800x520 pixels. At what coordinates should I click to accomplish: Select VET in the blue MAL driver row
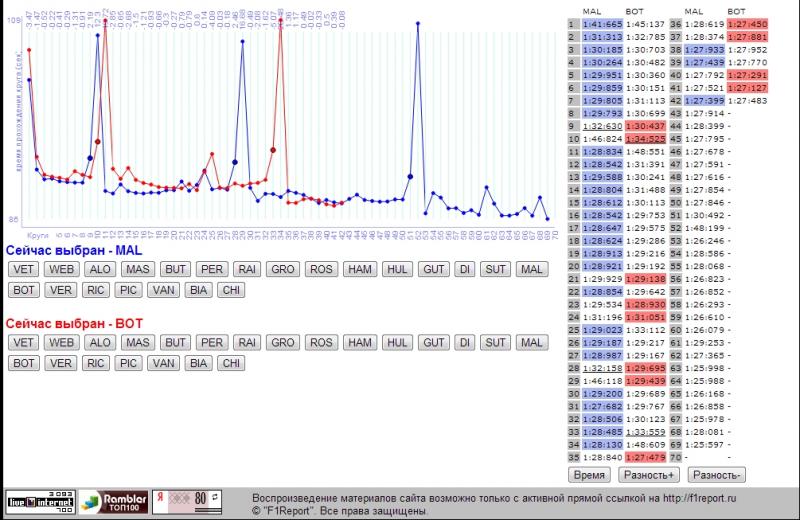pyautogui.click(x=24, y=269)
